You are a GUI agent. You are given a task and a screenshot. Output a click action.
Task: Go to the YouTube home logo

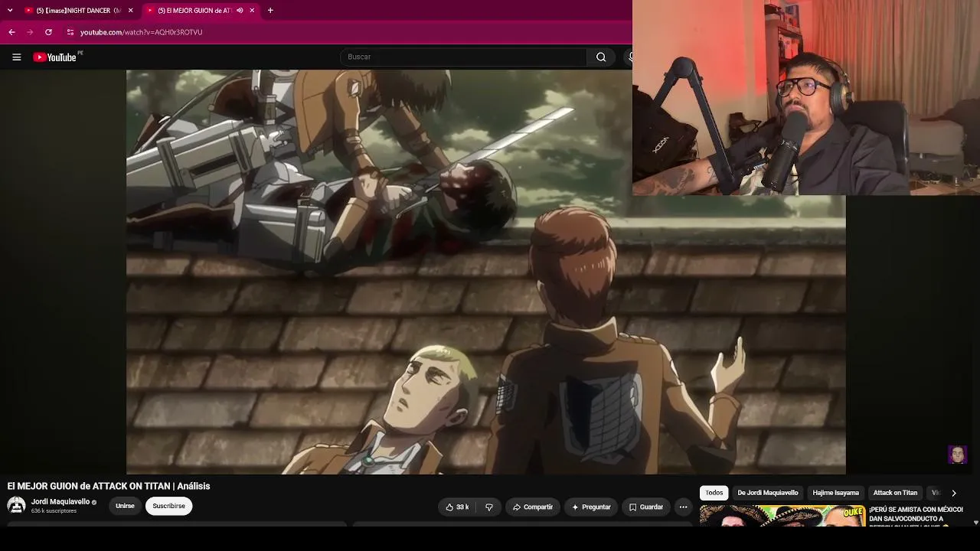(55, 57)
